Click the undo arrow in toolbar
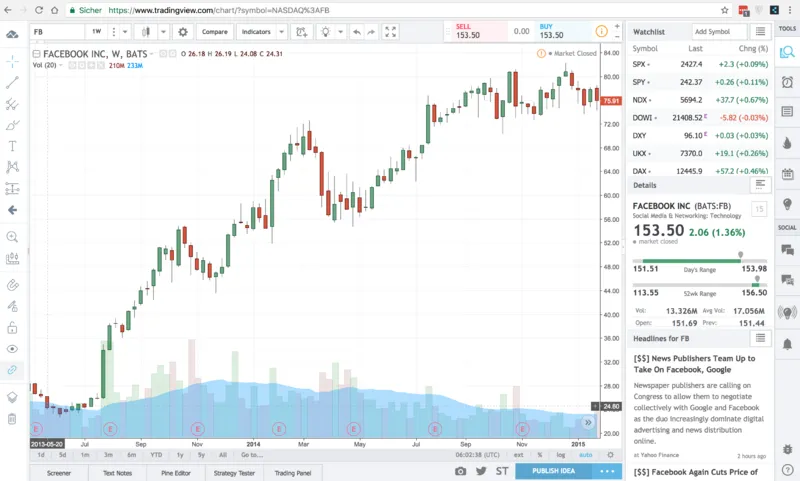This screenshot has width=800, height=481. click(x=357, y=32)
